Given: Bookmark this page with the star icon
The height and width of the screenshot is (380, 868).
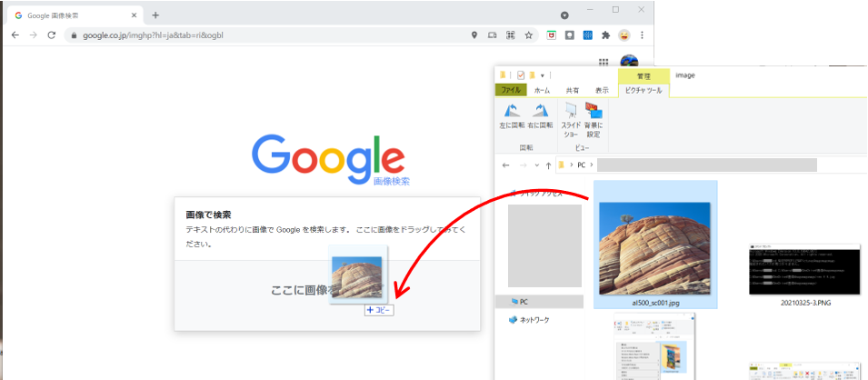Looking at the screenshot, I should pyautogui.click(x=529, y=35).
